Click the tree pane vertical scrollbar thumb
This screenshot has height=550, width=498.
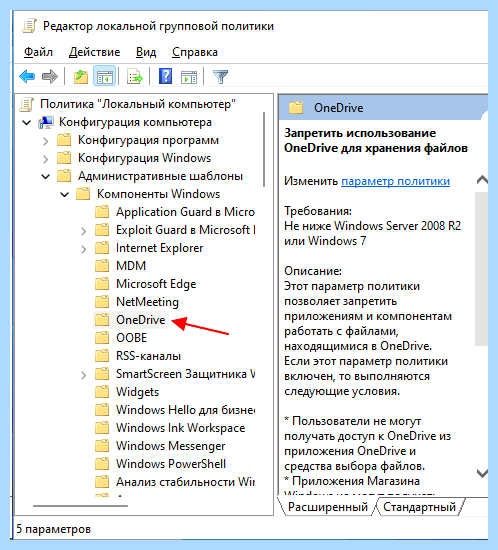[x=264, y=149]
